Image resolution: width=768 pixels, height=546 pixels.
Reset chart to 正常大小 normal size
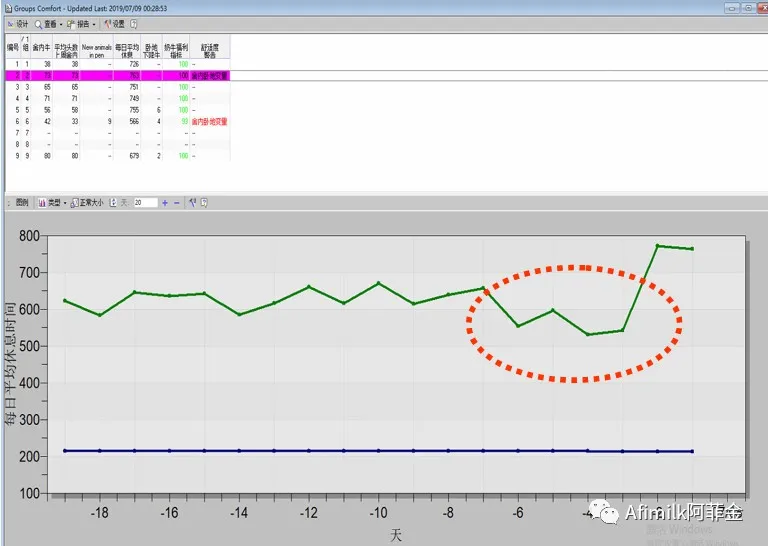click(x=87, y=203)
